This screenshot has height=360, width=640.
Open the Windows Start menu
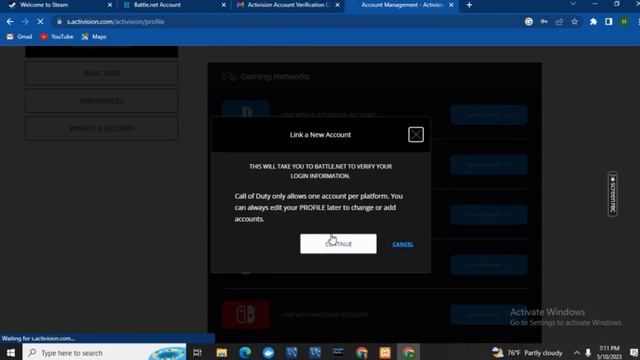[x=11, y=352]
